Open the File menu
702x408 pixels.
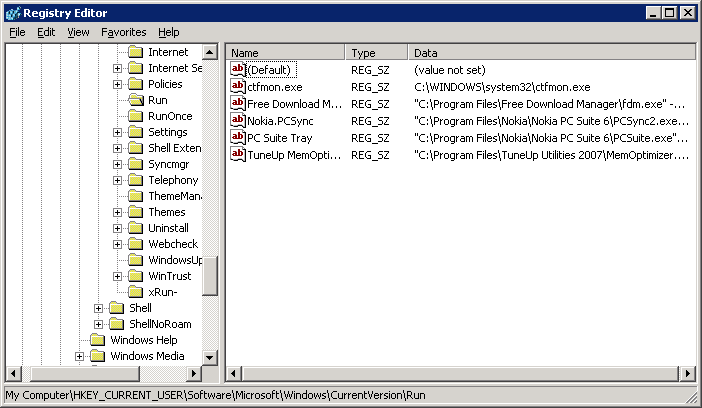pyautogui.click(x=17, y=32)
